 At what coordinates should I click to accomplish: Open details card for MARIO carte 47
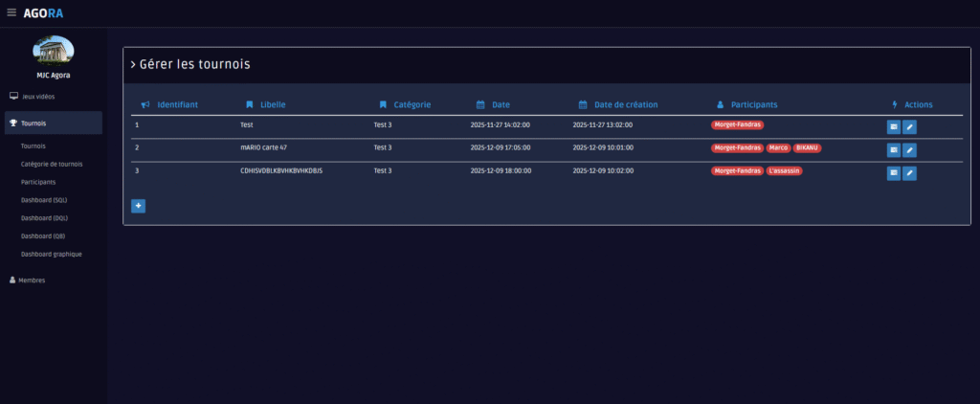click(893, 149)
